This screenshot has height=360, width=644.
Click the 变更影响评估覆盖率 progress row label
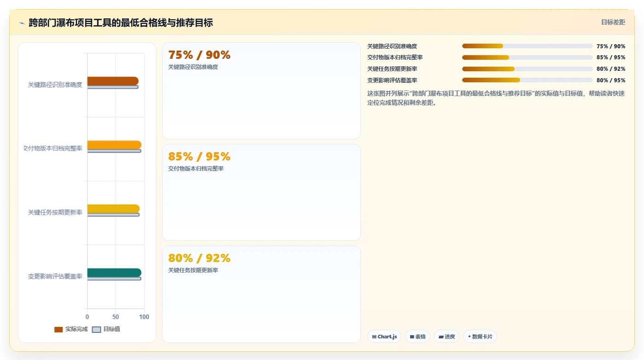coord(392,80)
